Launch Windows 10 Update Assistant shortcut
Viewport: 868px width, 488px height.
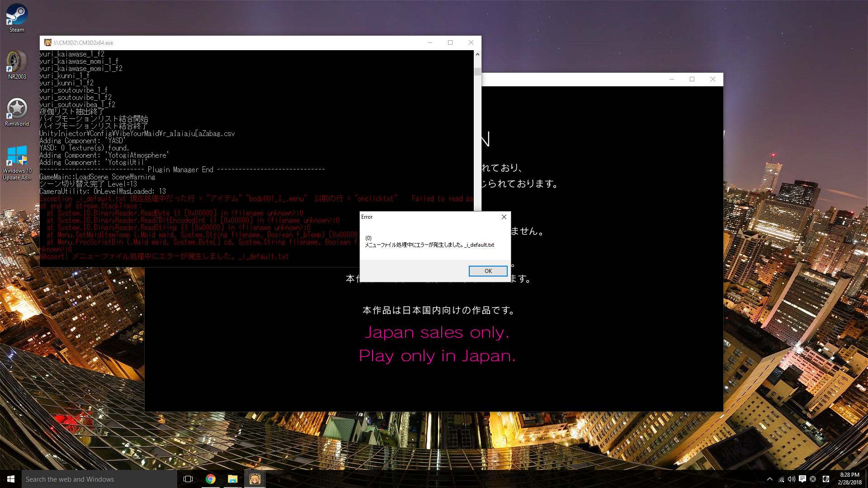pos(17,163)
